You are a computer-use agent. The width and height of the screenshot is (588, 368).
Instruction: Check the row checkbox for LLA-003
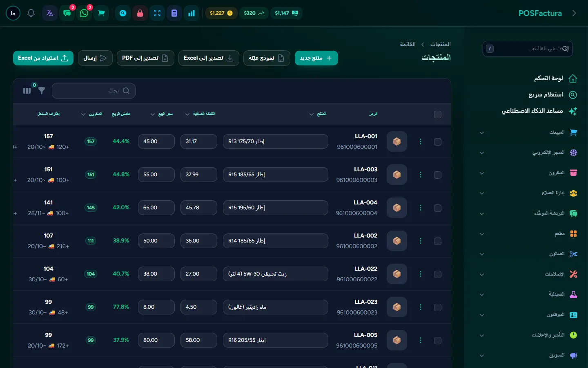click(438, 175)
